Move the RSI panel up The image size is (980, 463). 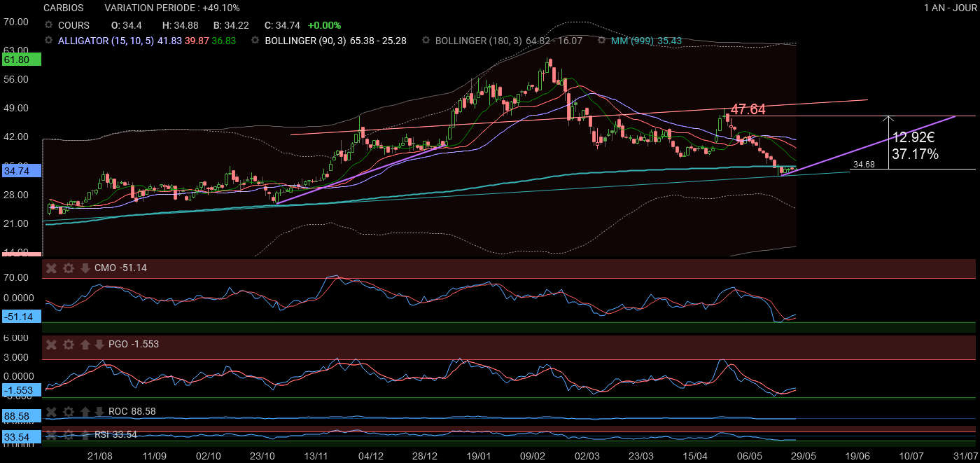click(x=85, y=434)
